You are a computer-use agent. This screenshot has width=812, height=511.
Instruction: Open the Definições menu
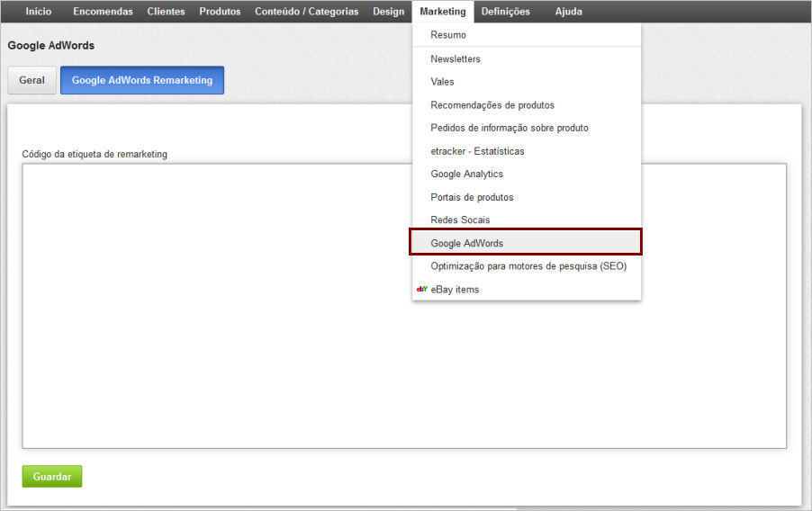point(505,12)
